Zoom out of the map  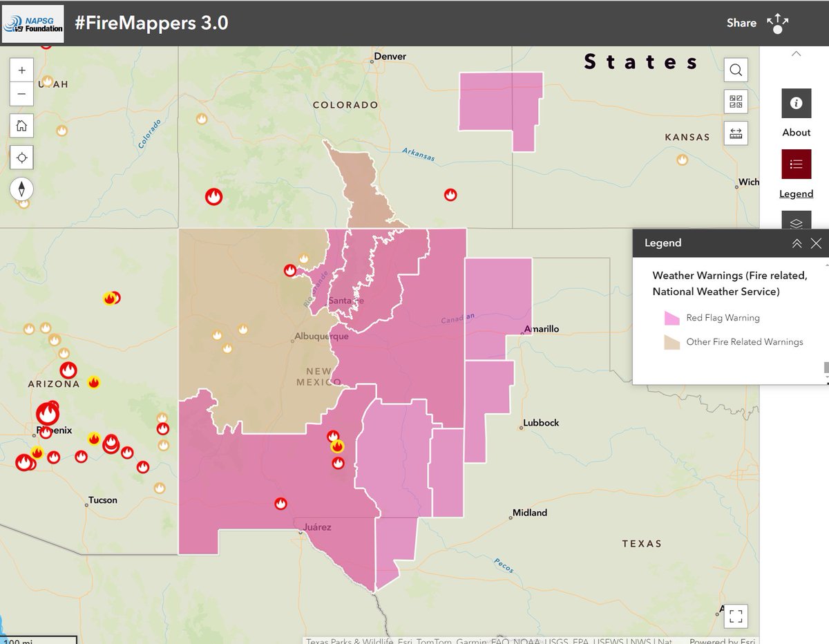click(21, 94)
